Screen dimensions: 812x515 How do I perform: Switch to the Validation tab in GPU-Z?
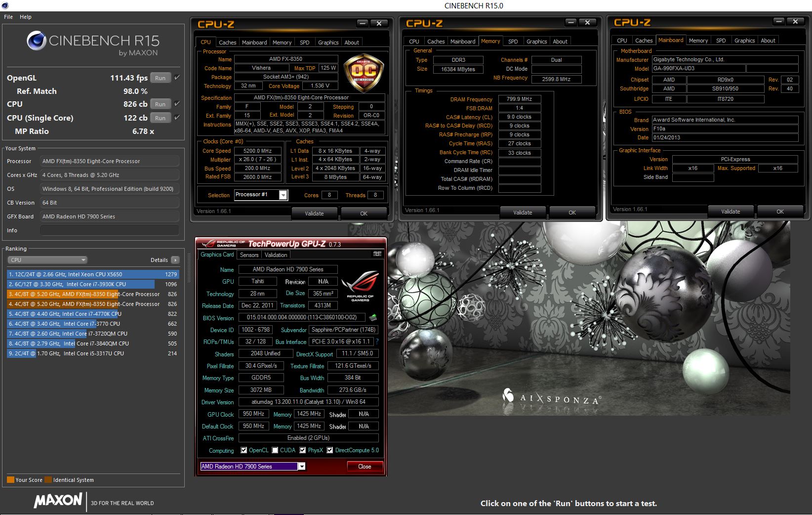(276, 255)
